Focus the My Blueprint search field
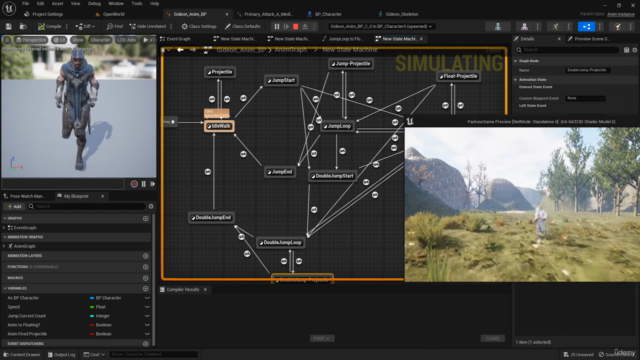This screenshot has height=360, width=640. point(87,207)
